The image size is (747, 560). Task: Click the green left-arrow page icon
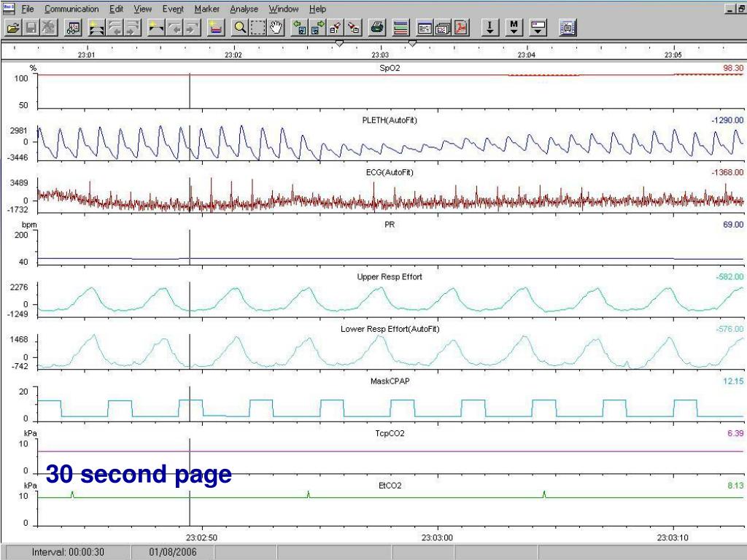pos(300,28)
